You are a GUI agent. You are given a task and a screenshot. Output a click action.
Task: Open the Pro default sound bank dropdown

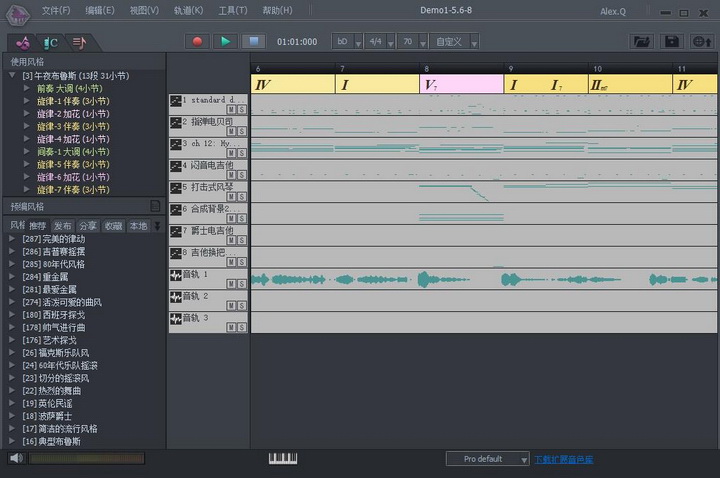tap(487, 459)
